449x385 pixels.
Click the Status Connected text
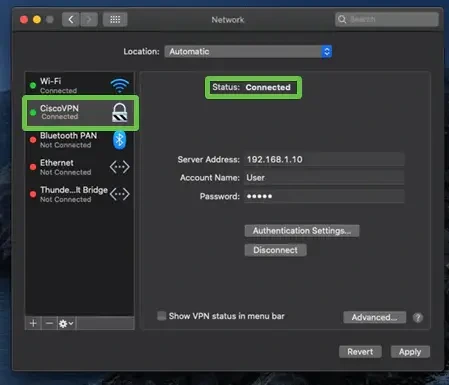click(251, 87)
